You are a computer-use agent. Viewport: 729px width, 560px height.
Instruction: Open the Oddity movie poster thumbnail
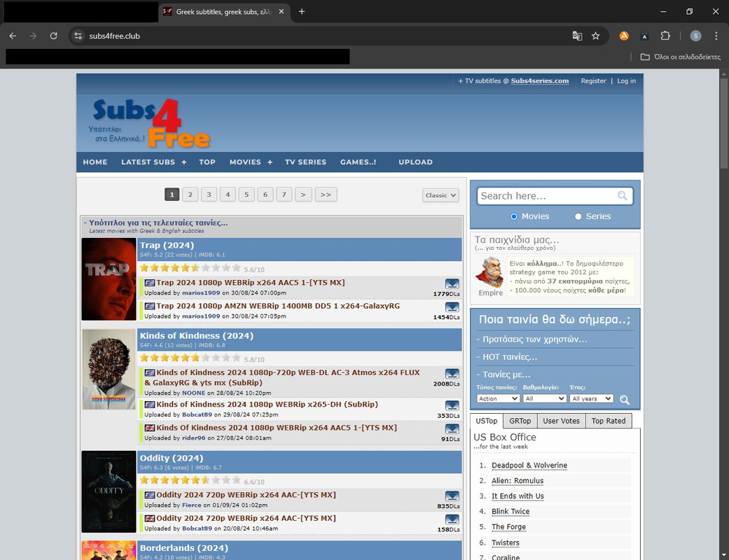pyautogui.click(x=109, y=491)
